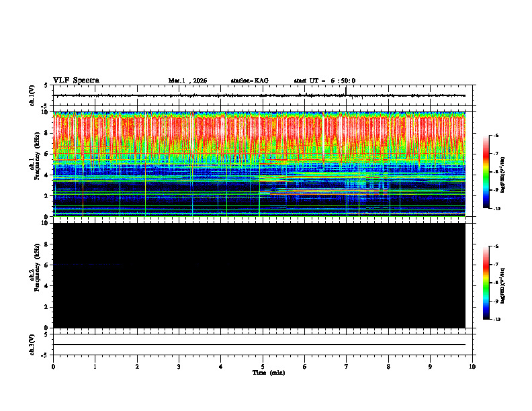
Task: Click the ch.1 spectrogram color scale bar
Action: [x=486, y=172]
